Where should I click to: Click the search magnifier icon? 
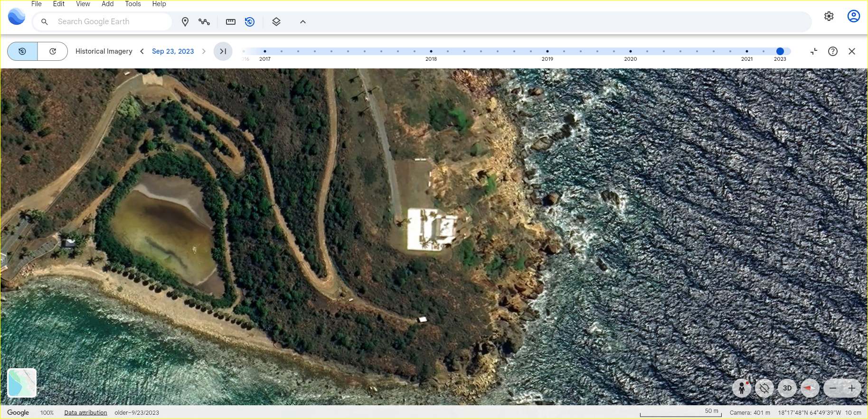point(45,21)
